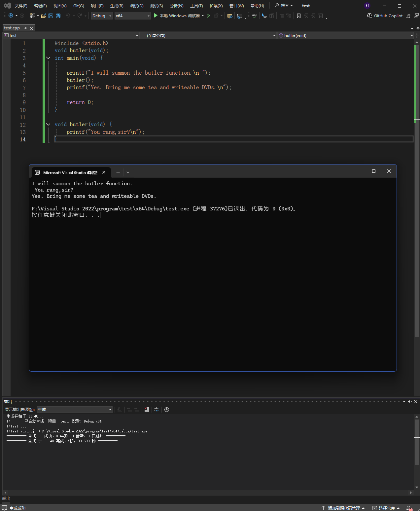Click the user account avatar icon
Screen dimensions: 420x511
coord(367,6)
